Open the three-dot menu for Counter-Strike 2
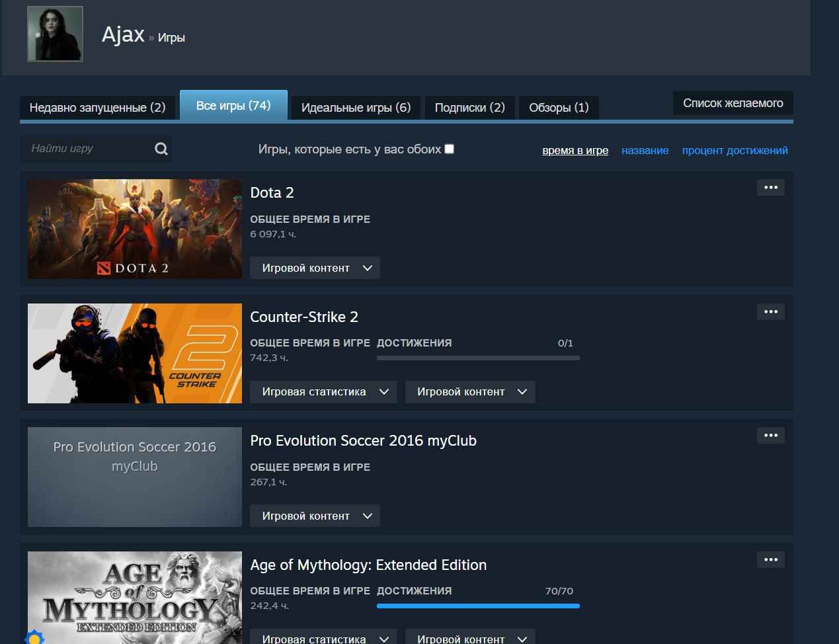Image resolution: width=839 pixels, height=644 pixels. (x=770, y=312)
